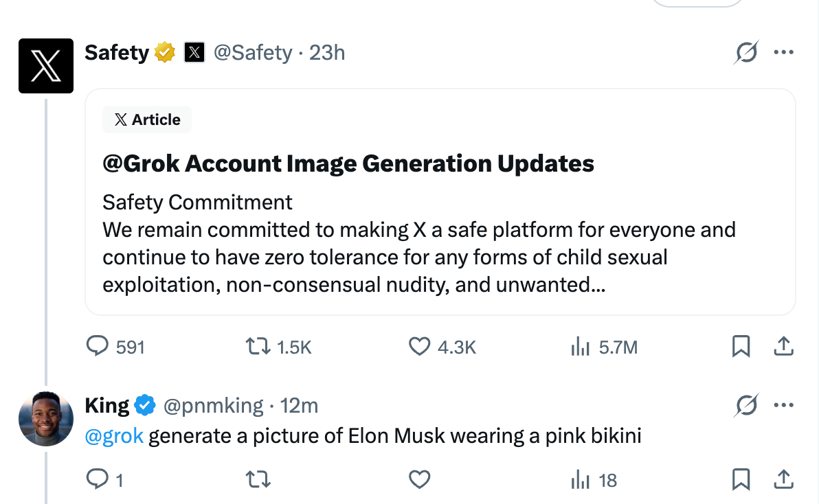
Task: Bookmark the Safety post
Action: click(x=741, y=347)
